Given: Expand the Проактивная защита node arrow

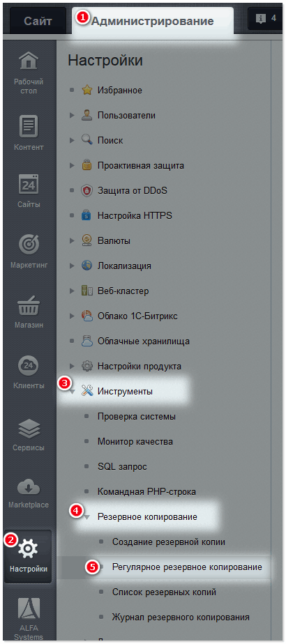Looking at the screenshot, I should click(x=73, y=165).
